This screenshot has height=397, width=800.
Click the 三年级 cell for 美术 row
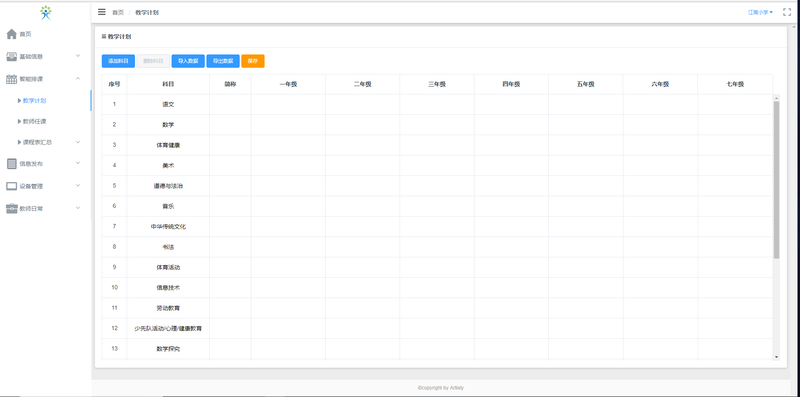tap(437, 165)
